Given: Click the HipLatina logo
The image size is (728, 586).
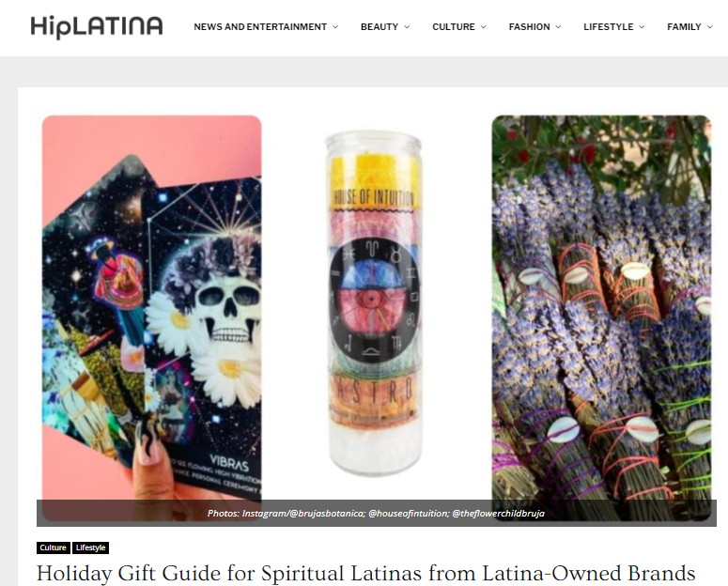Looking at the screenshot, I should click(97, 27).
